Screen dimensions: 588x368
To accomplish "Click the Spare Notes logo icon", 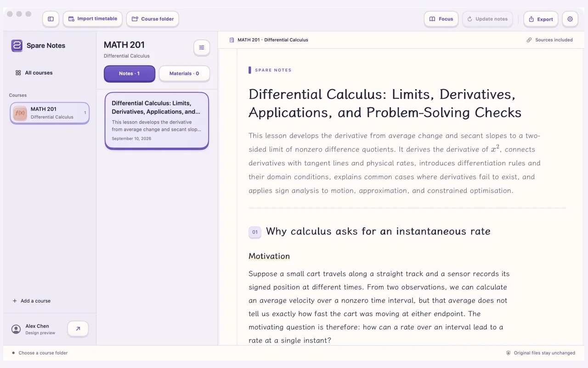I will [17, 46].
